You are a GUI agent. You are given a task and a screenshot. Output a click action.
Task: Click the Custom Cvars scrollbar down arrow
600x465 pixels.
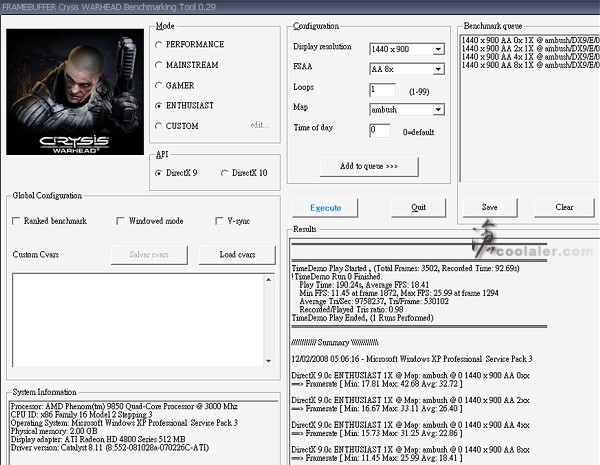[269, 361]
